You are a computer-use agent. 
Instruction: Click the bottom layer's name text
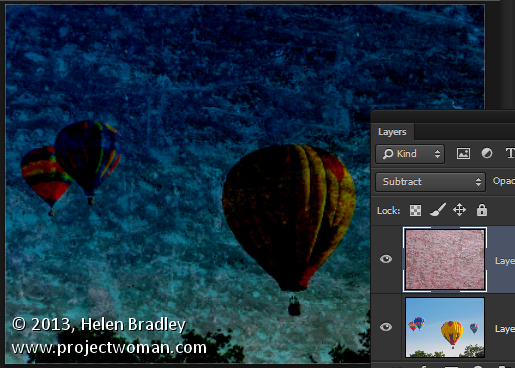[505, 329]
